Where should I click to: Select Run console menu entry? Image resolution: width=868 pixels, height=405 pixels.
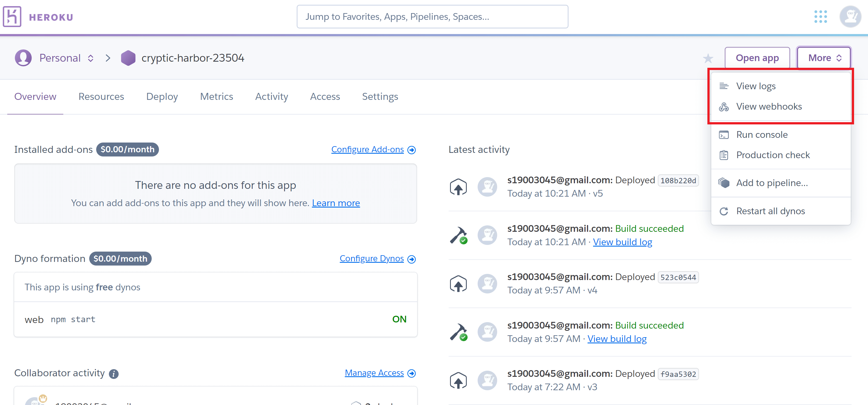(x=780, y=135)
